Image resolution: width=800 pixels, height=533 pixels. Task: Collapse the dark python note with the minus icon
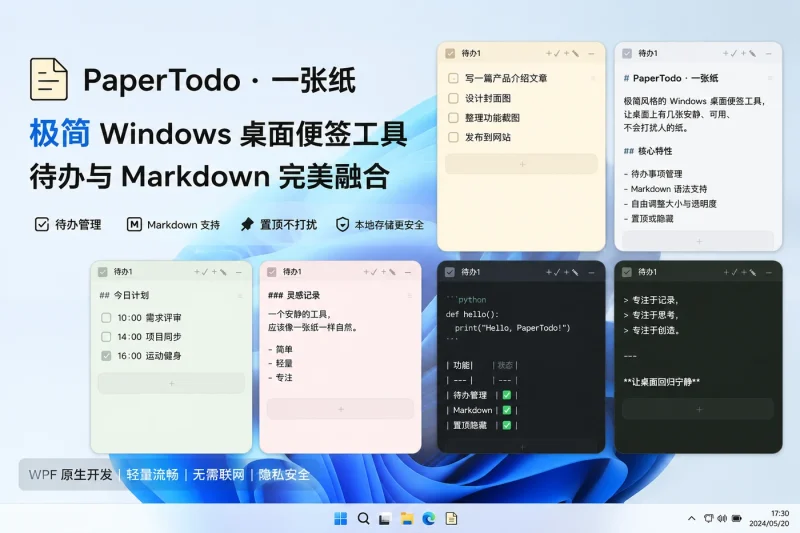(591, 272)
